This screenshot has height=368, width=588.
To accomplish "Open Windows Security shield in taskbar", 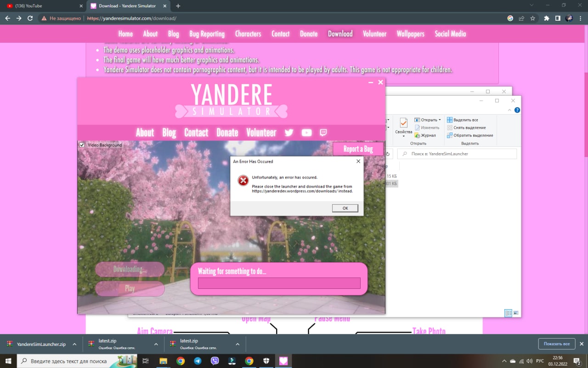I will [x=266, y=361].
